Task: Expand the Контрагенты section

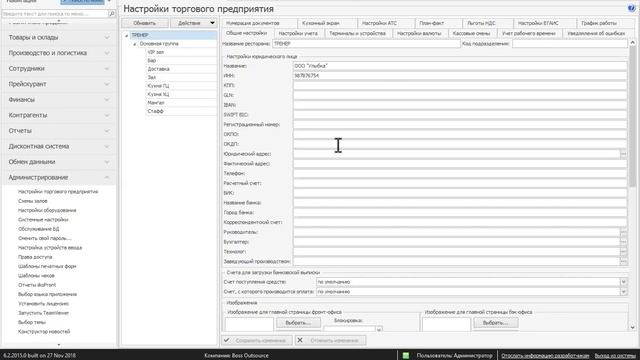Action: (59, 115)
